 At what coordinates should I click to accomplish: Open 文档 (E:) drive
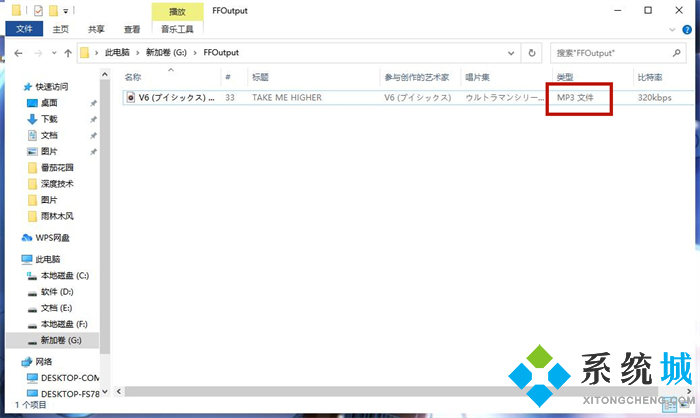point(56,308)
